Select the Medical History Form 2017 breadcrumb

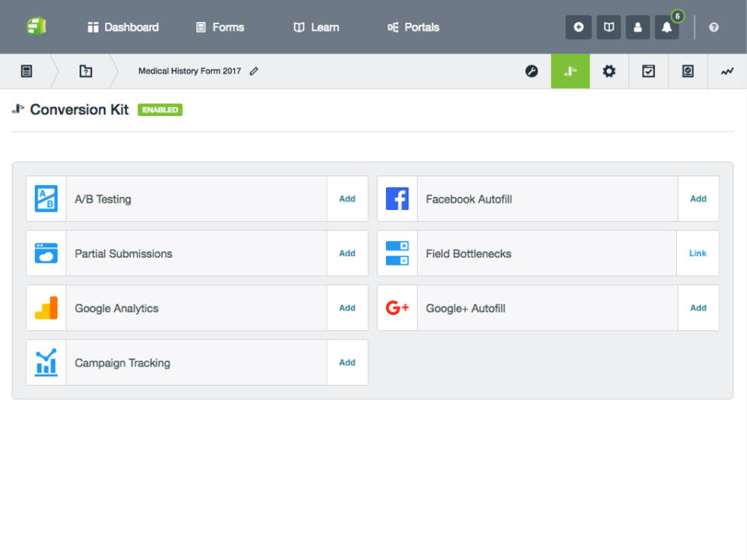(189, 72)
